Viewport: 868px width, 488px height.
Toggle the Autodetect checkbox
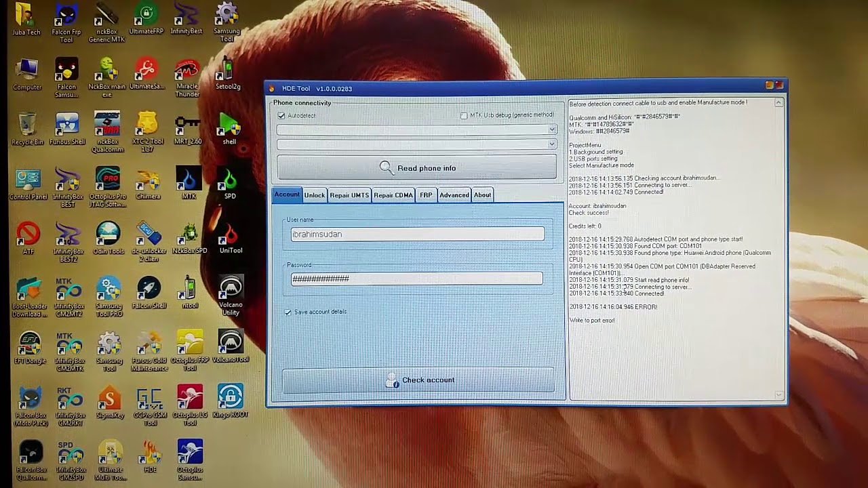(281, 116)
